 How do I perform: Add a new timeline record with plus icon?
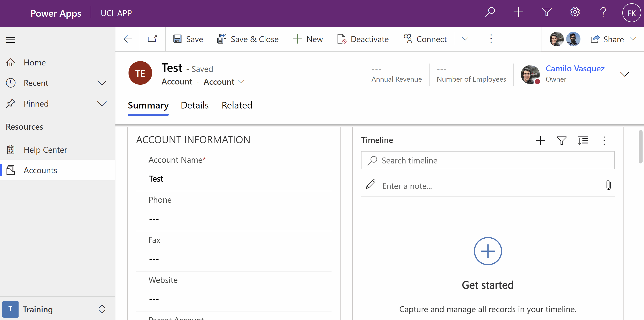coord(540,140)
